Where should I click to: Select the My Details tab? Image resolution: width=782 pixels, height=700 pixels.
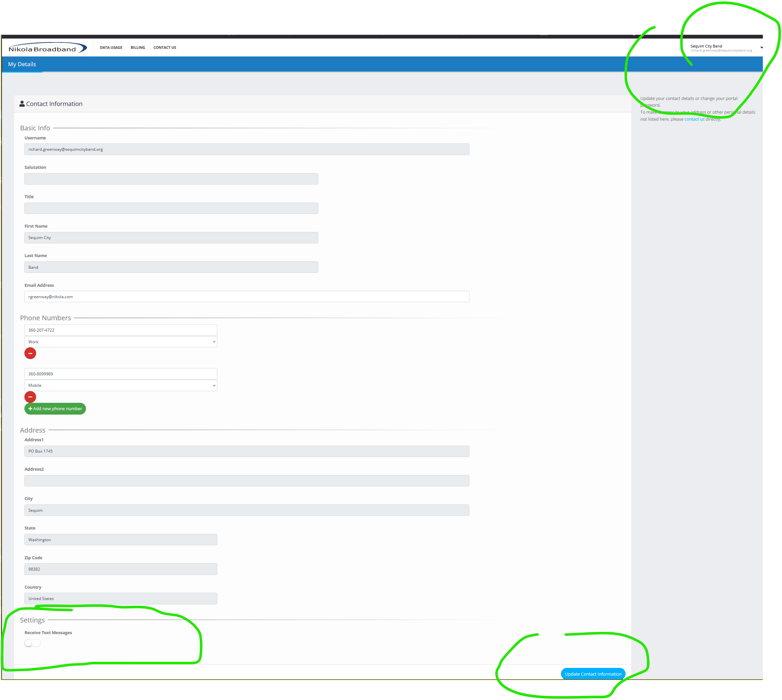point(22,64)
